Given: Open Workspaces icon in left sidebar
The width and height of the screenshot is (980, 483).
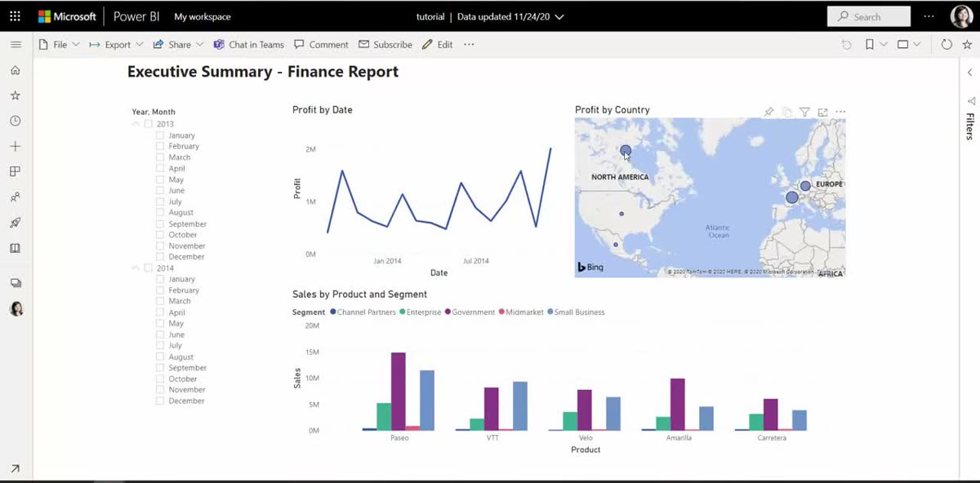Looking at the screenshot, I should [x=15, y=283].
